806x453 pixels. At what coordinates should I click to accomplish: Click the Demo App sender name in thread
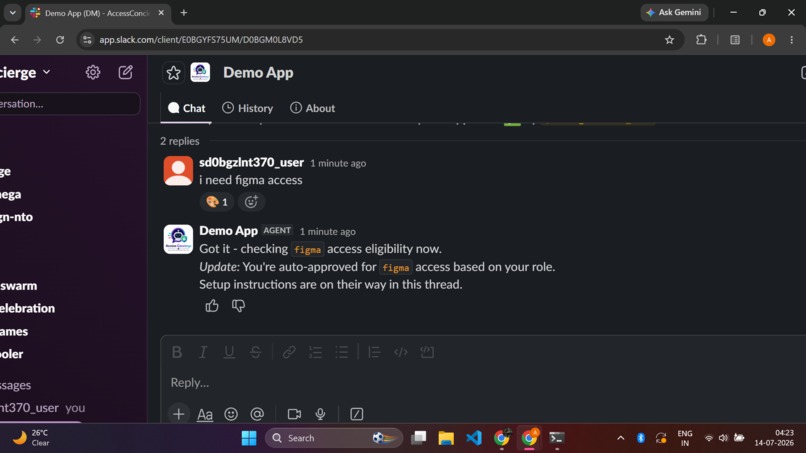pyautogui.click(x=228, y=231)
